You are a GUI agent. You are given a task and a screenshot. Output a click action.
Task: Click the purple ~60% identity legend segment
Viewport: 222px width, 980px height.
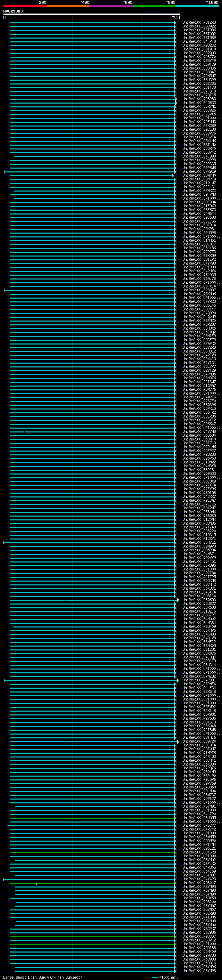[x=111, y=6]
